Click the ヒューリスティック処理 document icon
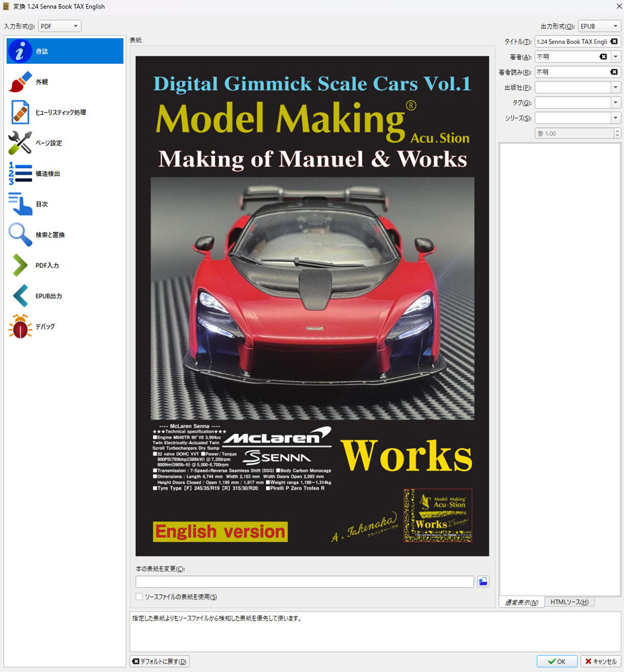This screenshot has height=672, width=624. coord(19,112)
